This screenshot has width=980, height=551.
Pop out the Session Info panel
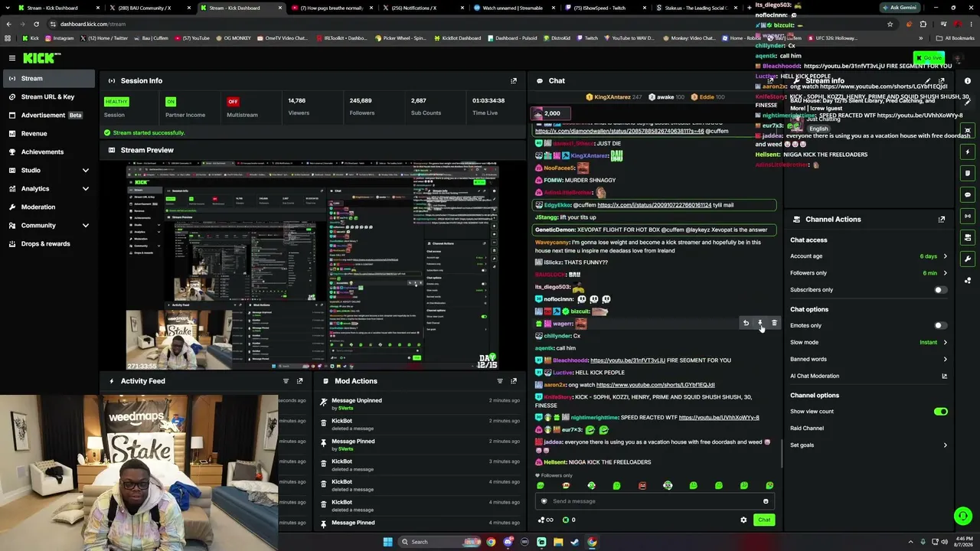click(514, 80)
